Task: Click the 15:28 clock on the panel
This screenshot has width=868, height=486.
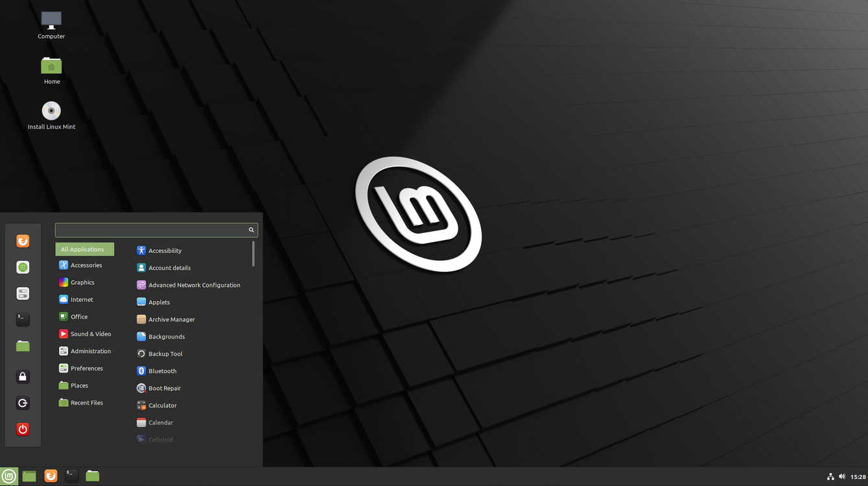Action: (858, 477)
